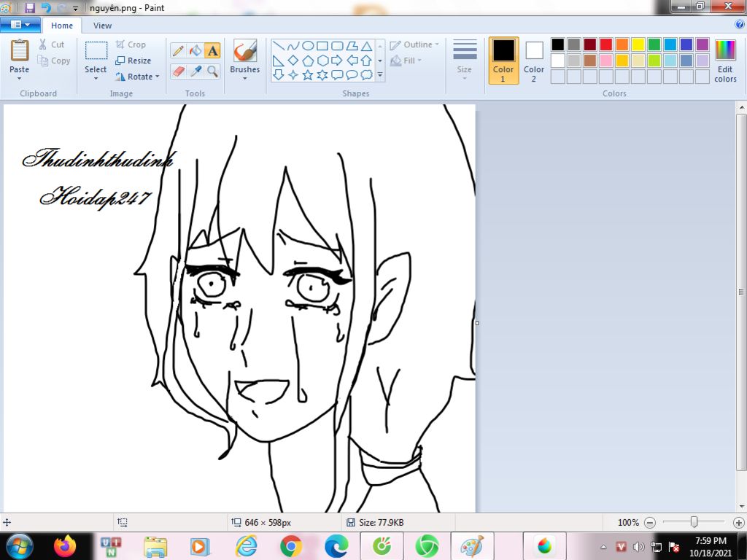Select the Eraser tool

[178, 71]
